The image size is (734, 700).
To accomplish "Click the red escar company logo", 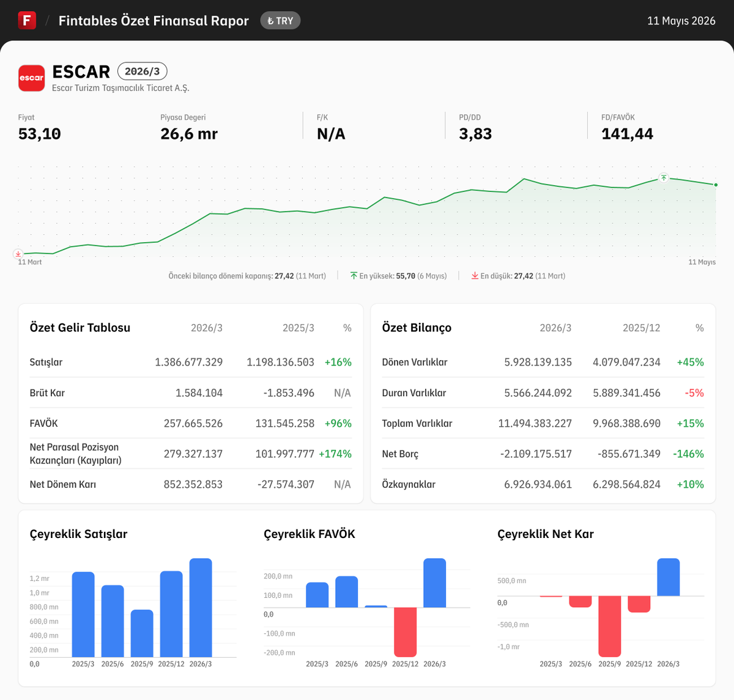I will click(32, 78).
